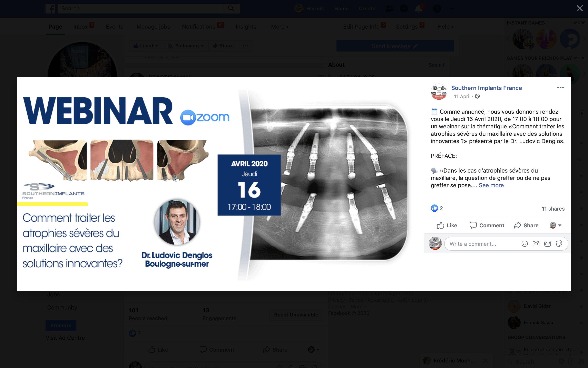Click the Send Message button
The height and width of the screenshot is (368, 588).
click(395, 46)
